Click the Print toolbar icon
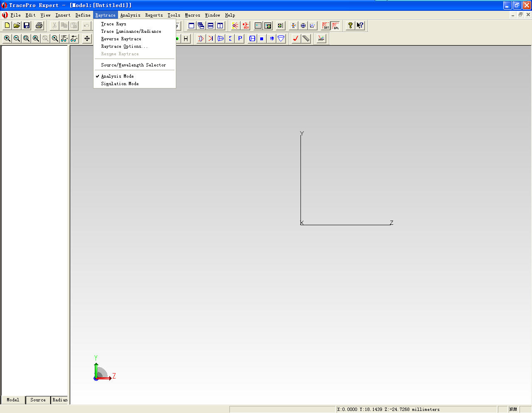The width and height of the screenshot is (532, 413). tap(39, 26)
